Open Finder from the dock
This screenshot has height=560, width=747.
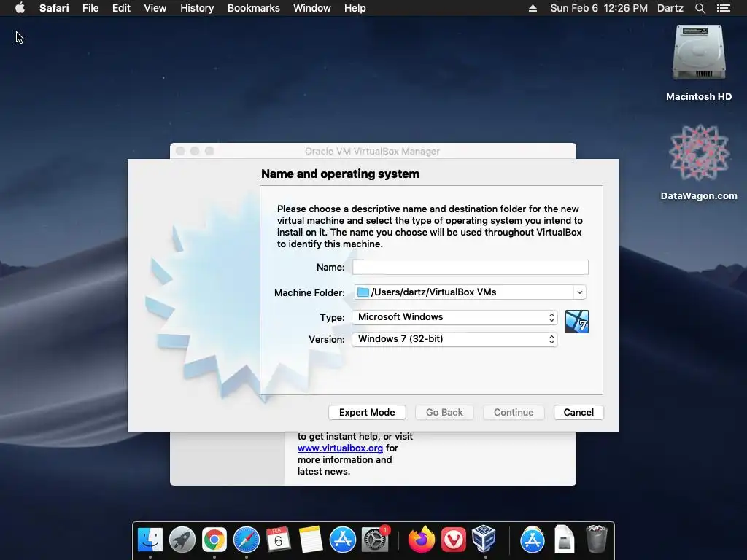tap(150, 540)
